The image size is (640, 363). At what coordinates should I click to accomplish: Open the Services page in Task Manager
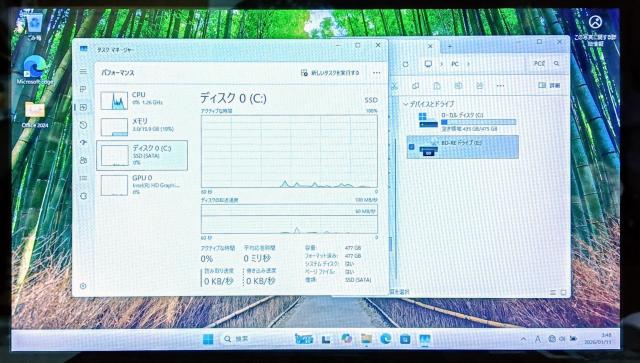83,196
